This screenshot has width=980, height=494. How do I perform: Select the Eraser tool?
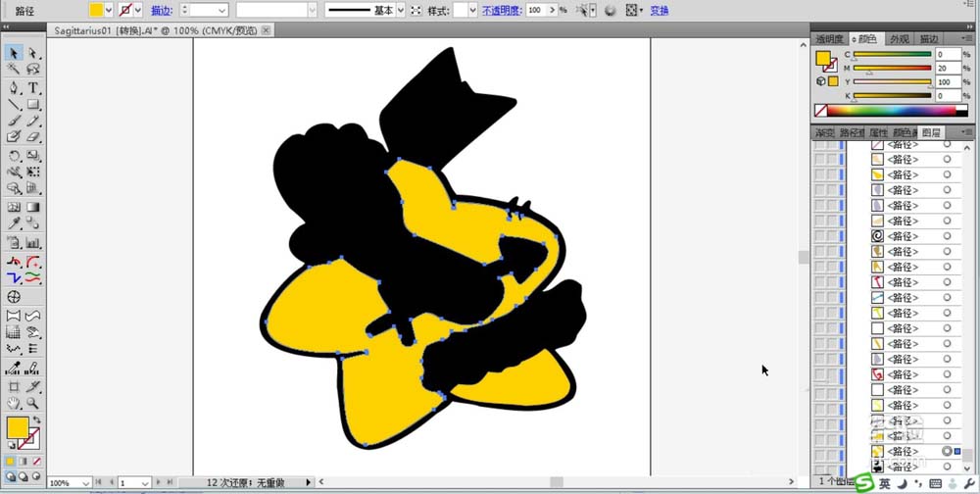32,135
